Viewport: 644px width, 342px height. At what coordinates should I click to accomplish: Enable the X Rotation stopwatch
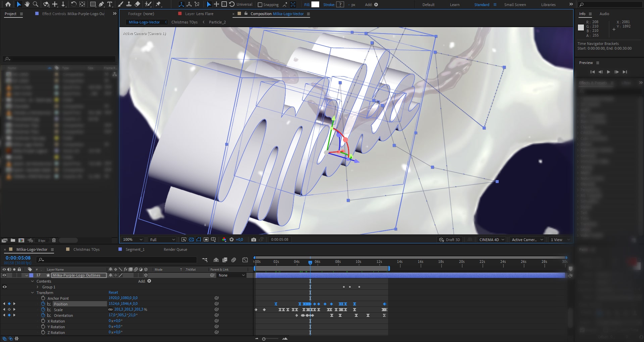43,321
